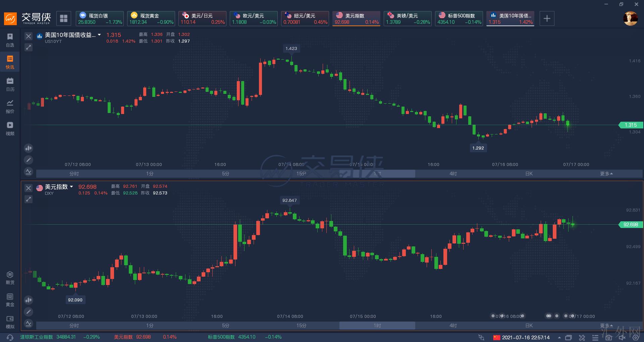
Task: Close the US10YT chart panel
Action: coord(29,36)
